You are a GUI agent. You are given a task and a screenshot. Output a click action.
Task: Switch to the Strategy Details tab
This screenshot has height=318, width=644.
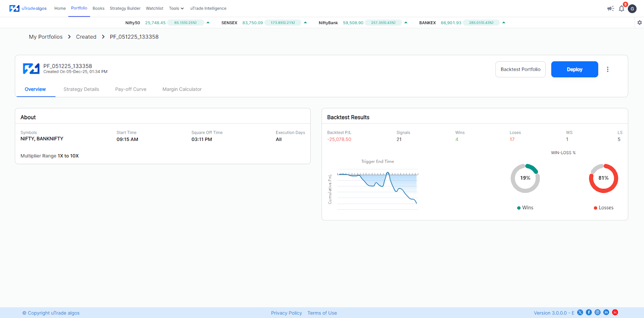coord(81,89)
